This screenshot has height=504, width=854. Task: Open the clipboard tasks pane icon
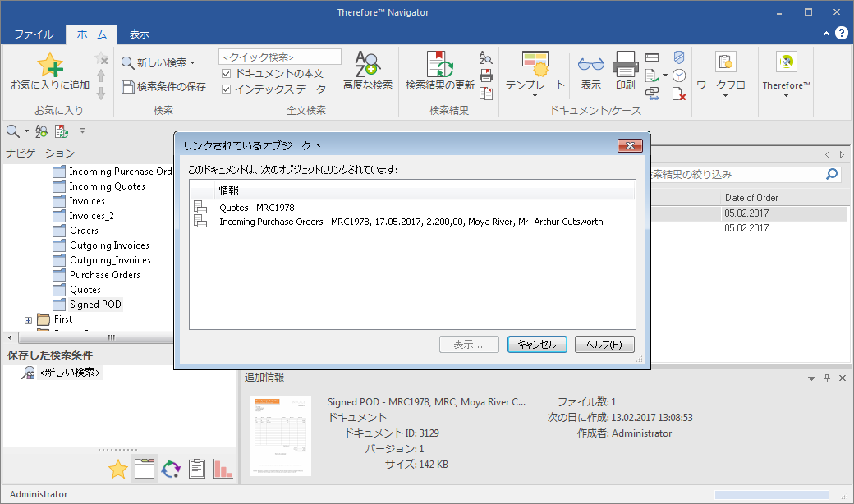196,469
